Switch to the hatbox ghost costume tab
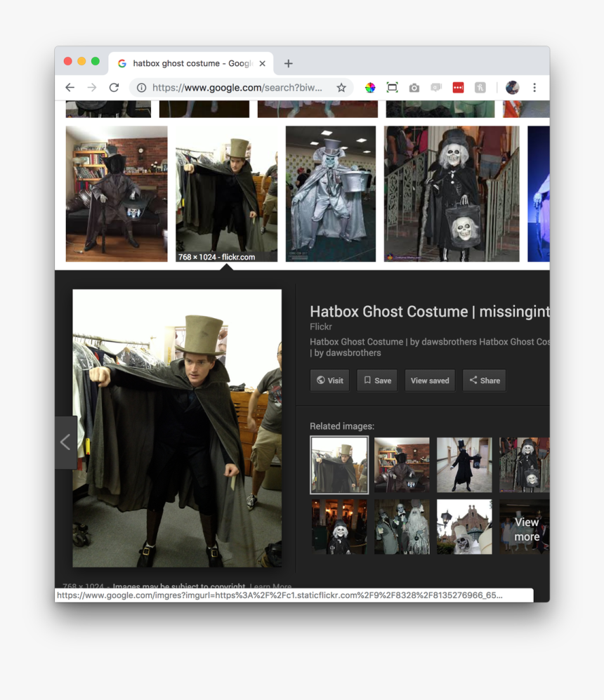This screenshot has height=700, width=604. coord(190,62)
